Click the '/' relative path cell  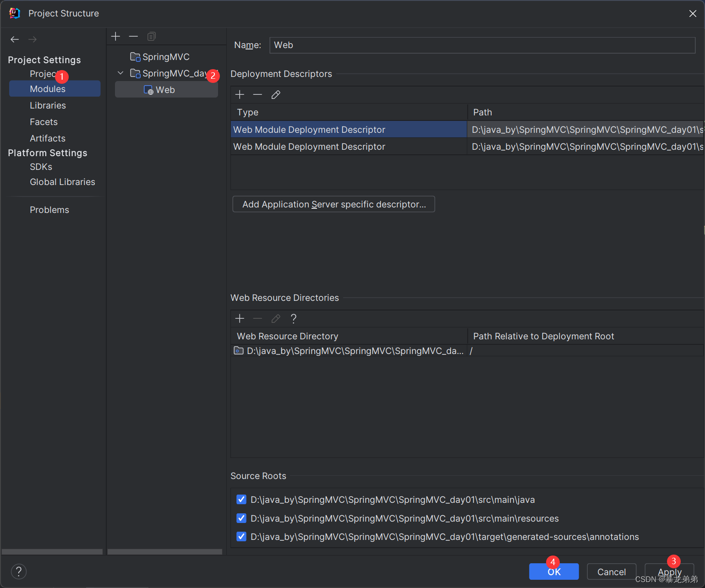(x=585, y=351)
